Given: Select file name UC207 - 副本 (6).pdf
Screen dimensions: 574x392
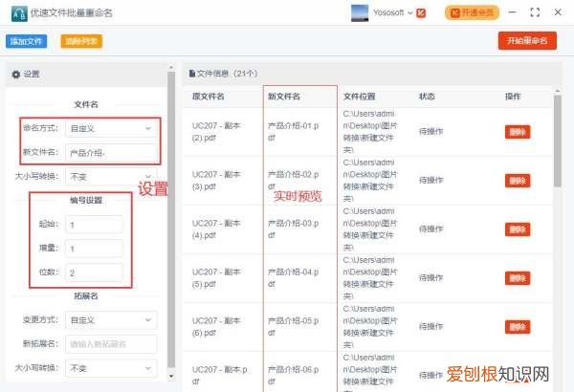Looking at the screenshot, I should point(216,326).
